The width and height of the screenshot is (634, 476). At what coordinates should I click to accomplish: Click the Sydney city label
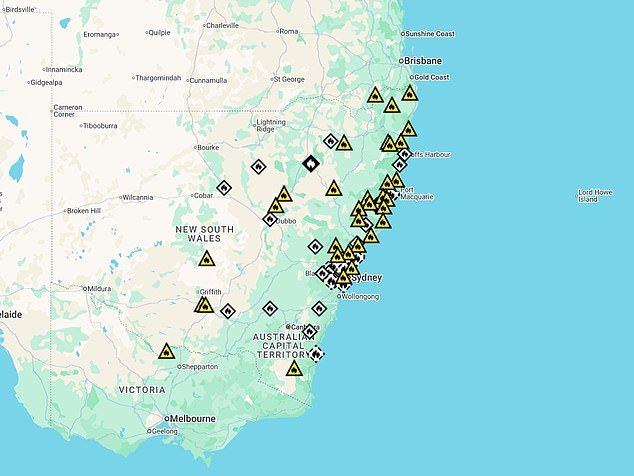point(367,277)
